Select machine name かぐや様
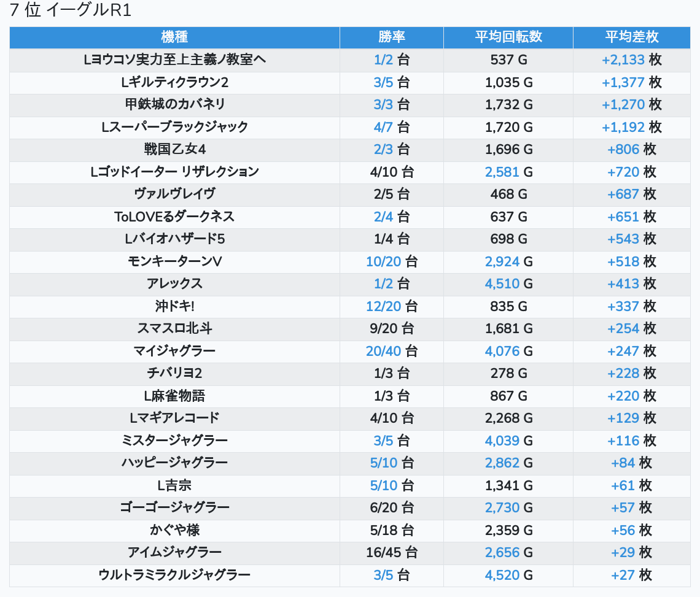The image size is (700, 597). coord(174,531)
